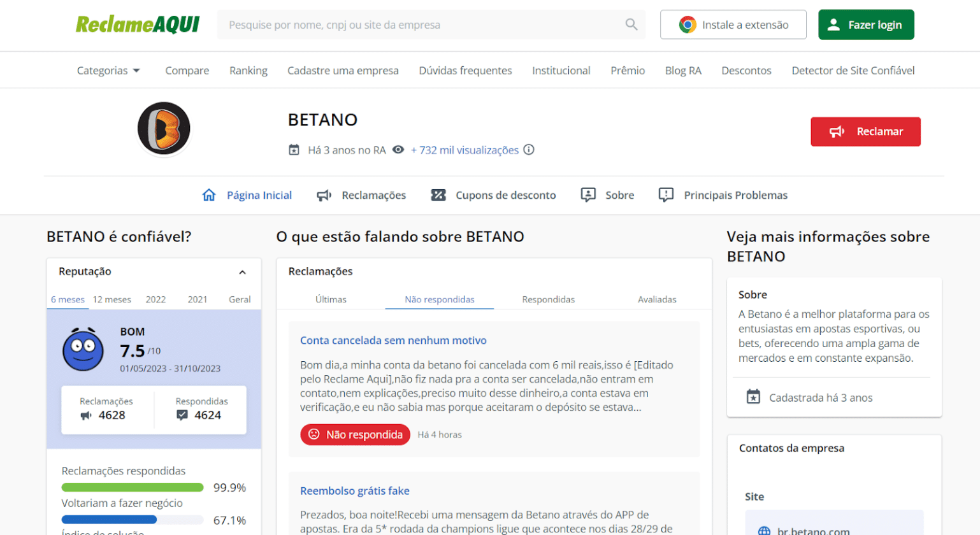This screenshot has width=980, height=535.
Task: Click the 01/05/2023 - 31/10/2023 date range
Action: [x=170, y=368]
